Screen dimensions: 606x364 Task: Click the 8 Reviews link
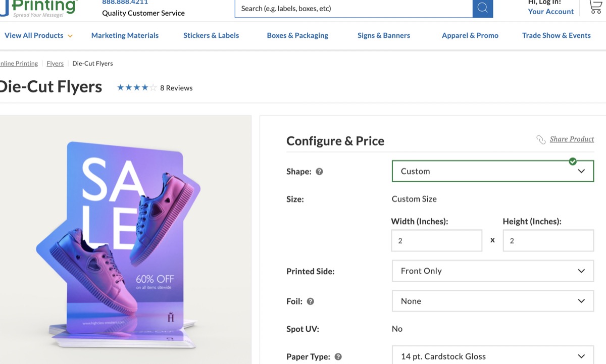(176, 88)
